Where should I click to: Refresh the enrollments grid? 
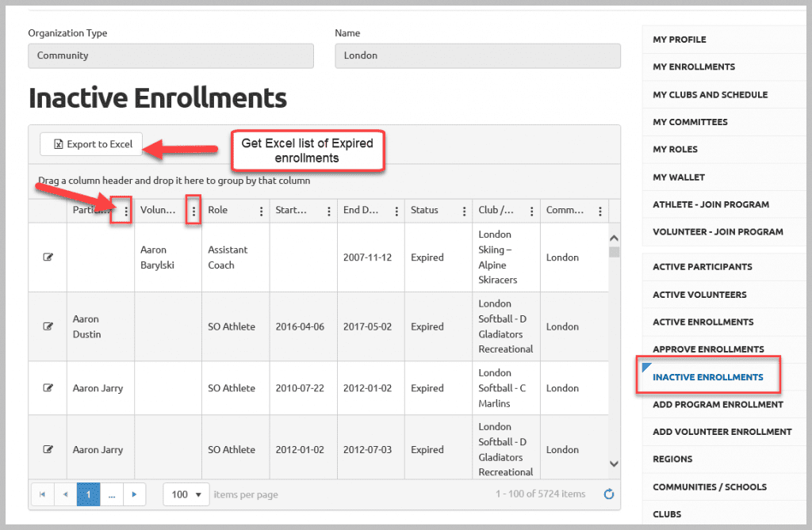608,494
